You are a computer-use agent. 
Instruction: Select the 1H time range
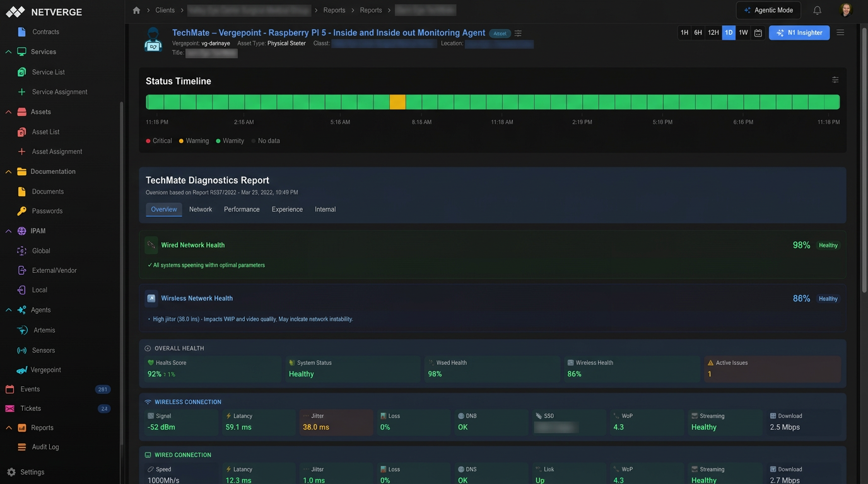(684, 33)
